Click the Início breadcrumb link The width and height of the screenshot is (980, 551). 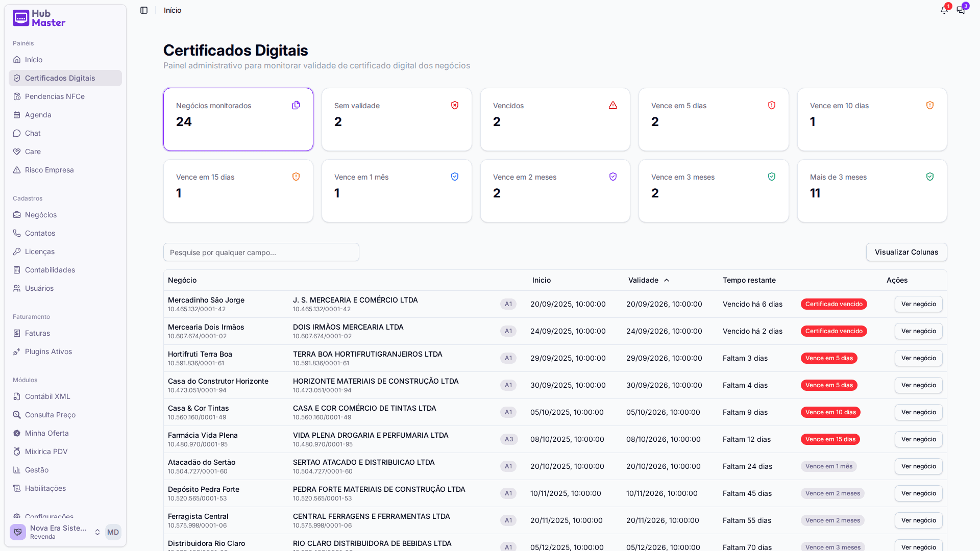pyautogui.click(x=173, y=10)
